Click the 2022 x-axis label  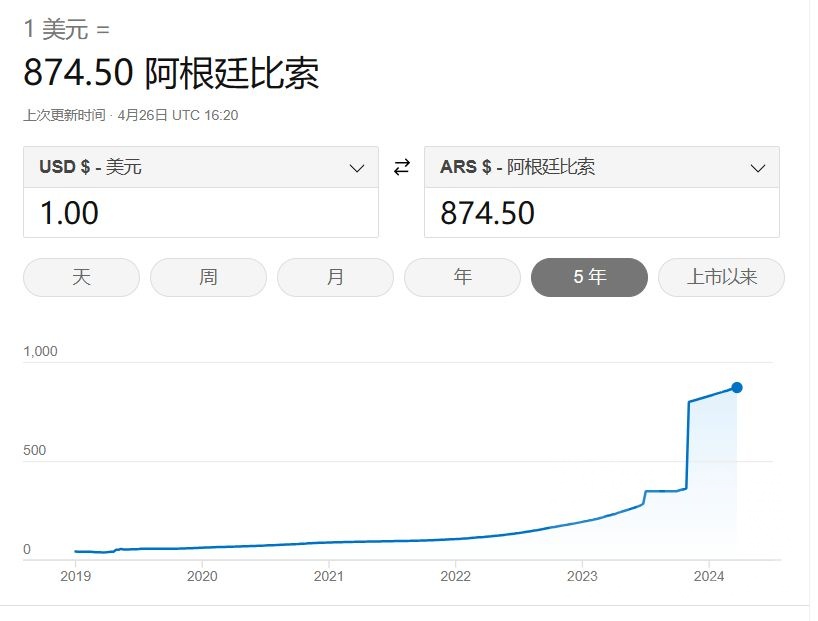pos(455,576)
